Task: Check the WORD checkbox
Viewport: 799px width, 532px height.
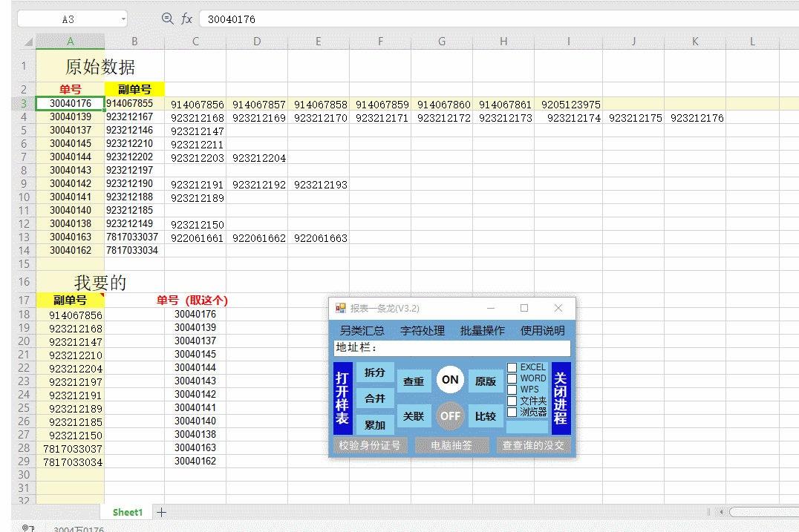Action: point(512,378)
